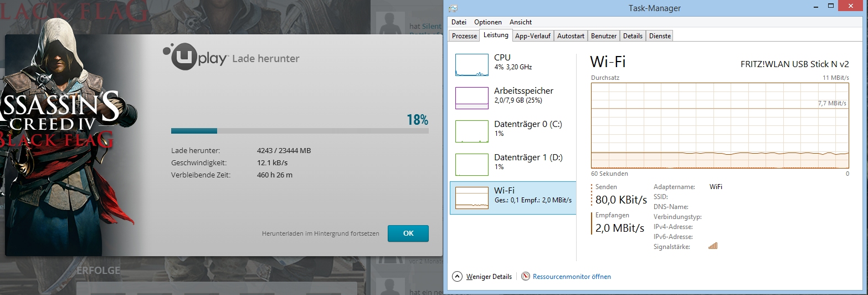The image size is (868, 295).
Task: Select Datenträger 1 (D:) entry
Action: click(x=513, y=165)
